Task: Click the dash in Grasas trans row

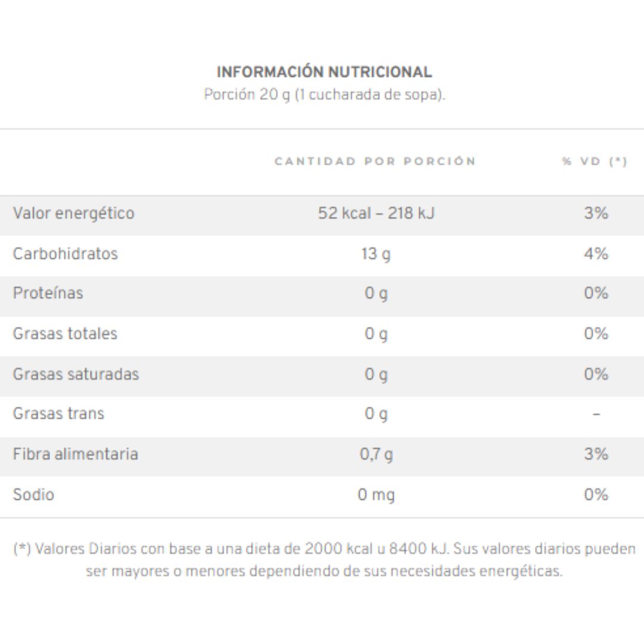Action: tap(596, 414)
